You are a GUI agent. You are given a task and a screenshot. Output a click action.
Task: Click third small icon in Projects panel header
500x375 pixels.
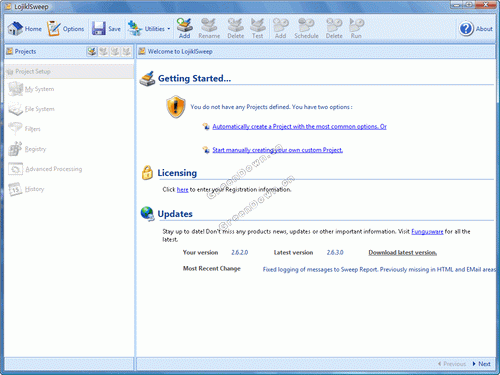115,51
